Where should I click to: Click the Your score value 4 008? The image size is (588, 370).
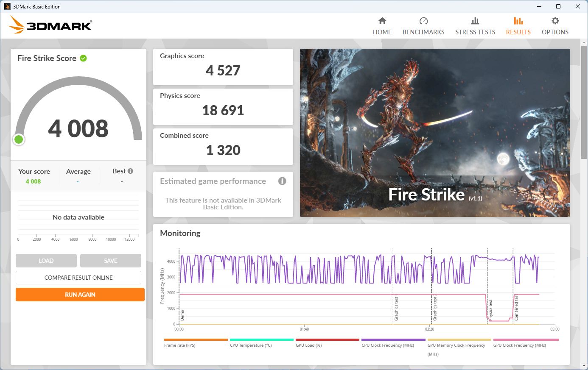pos(33,181)
